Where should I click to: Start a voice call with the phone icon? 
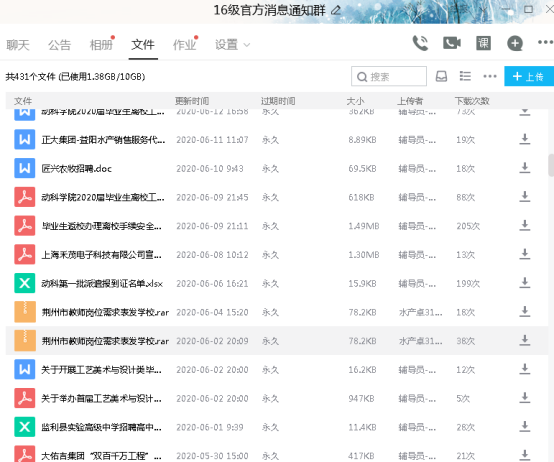pos(420,43)
